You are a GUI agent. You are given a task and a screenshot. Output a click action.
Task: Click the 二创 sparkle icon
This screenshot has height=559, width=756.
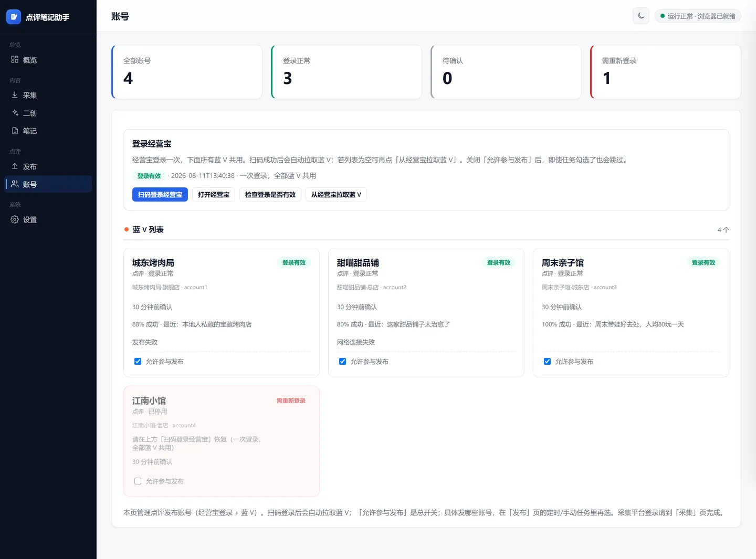[15, 113]
